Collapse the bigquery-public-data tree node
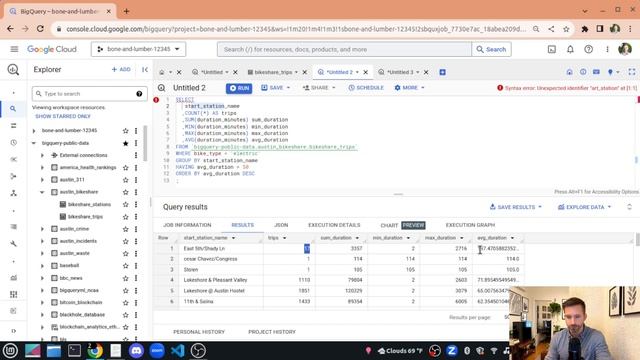Screen dimensions: 640x360 (x=34, y=143)
